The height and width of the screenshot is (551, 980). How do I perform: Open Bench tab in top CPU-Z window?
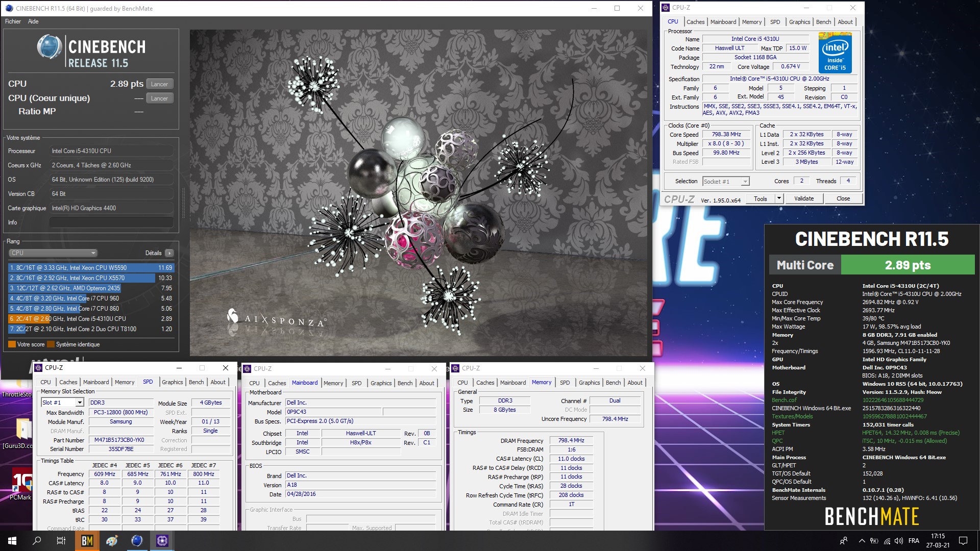[x=823, y=22]
